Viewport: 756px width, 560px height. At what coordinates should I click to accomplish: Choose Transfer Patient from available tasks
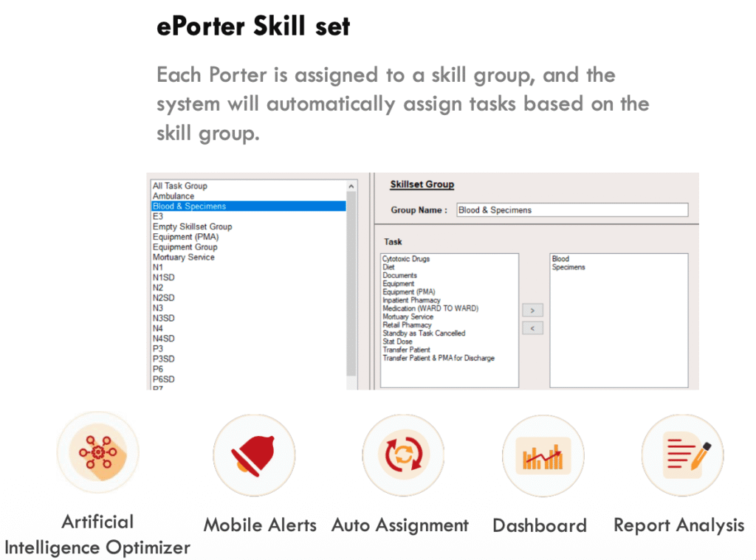406,350
